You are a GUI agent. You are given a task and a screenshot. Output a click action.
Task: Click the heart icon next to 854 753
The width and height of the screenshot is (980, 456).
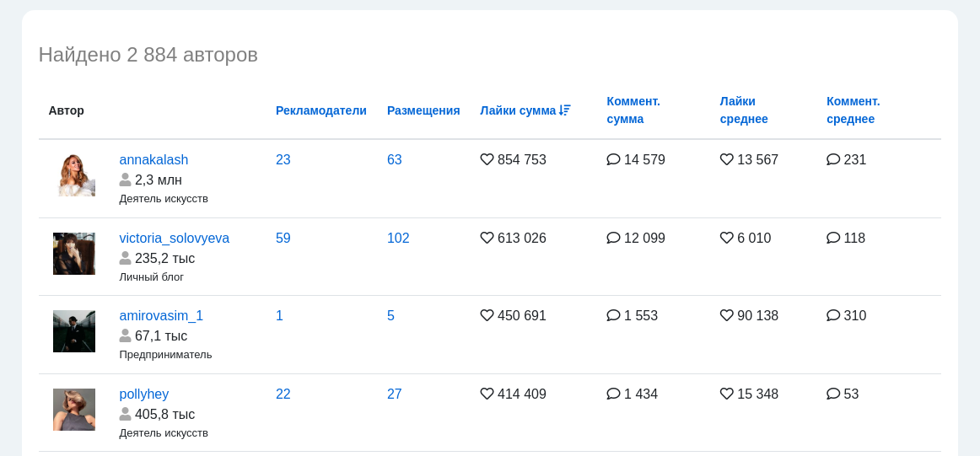pyautogui.click(x=487, y=159)
